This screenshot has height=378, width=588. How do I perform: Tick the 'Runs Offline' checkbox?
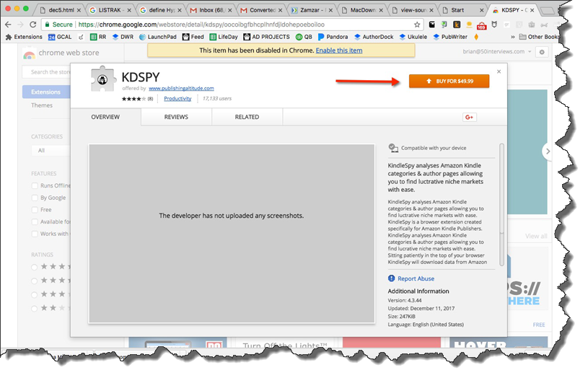[x=35, y=185]
